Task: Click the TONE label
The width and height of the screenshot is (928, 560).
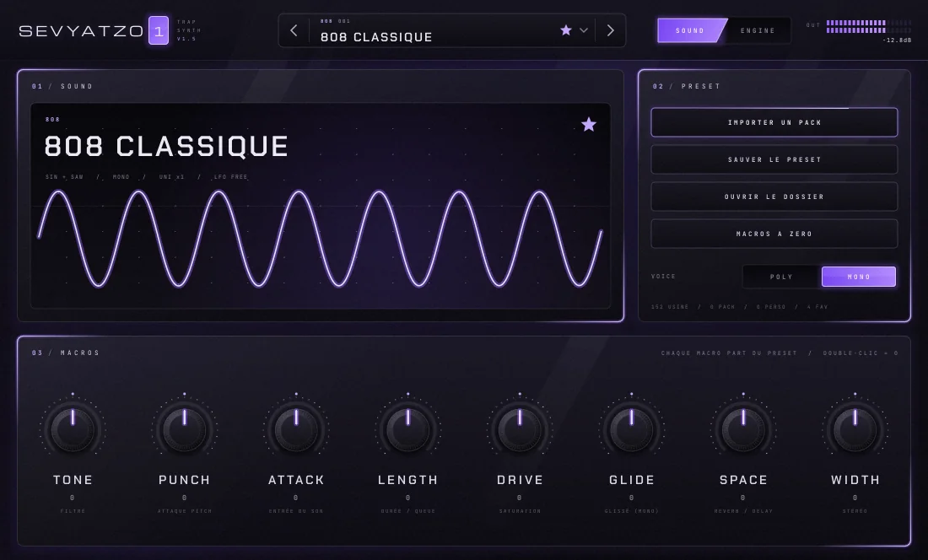Action: pyautogui.click(x=73, y=480)
